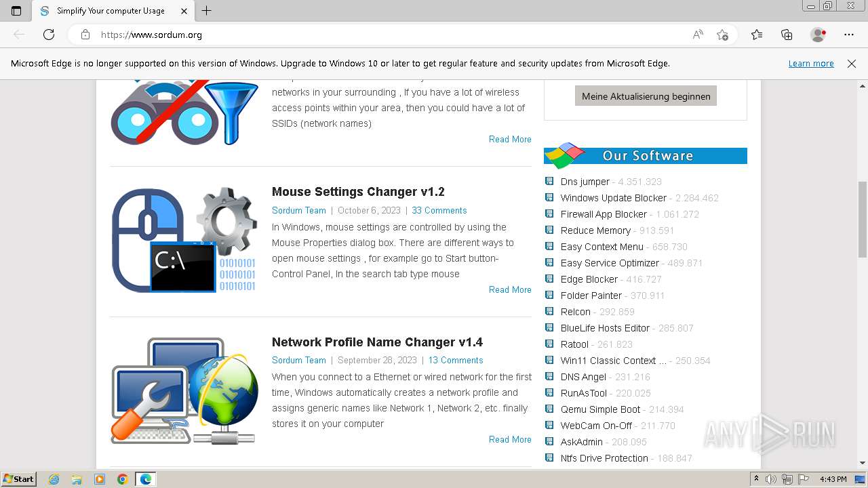
Task: Click the icon beside Folder Painter
Action: tap(549, 295)
